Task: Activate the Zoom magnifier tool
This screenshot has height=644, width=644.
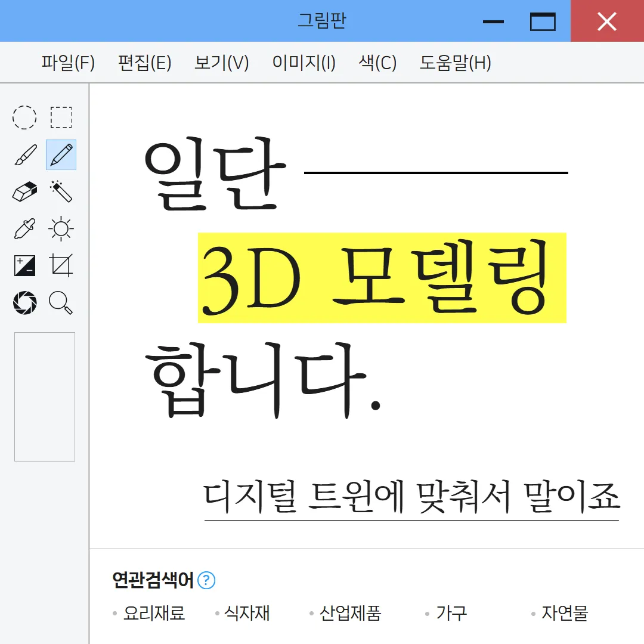Action: [61, 303]
